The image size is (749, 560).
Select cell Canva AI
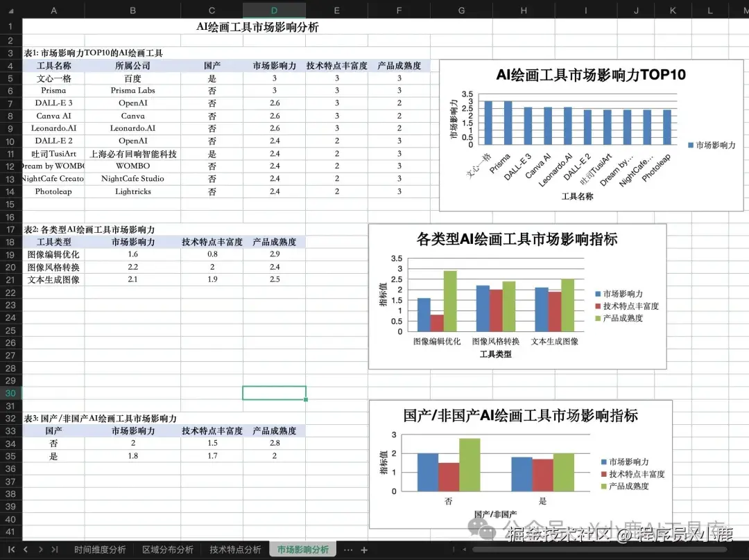coord(53,116)
